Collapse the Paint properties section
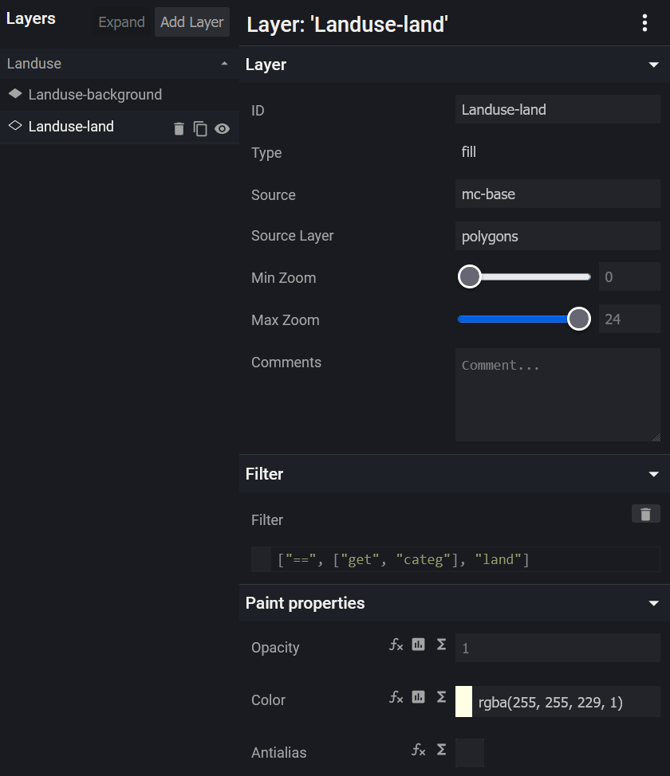The width and height of the screenshot is (670, 776). (654, 603)
